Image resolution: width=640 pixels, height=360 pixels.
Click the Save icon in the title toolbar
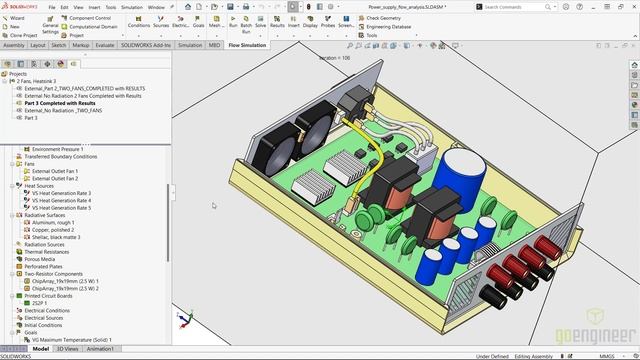230,7
